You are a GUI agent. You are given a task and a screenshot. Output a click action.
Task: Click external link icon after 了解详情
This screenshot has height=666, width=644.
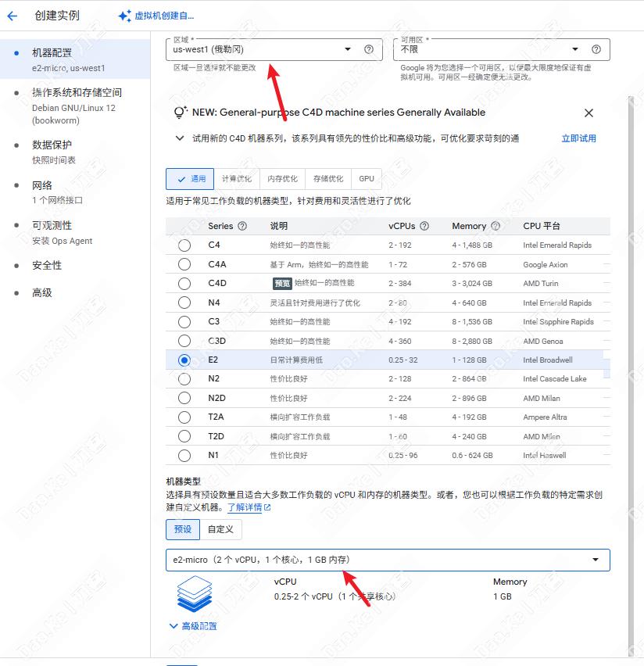click(267, 507)
